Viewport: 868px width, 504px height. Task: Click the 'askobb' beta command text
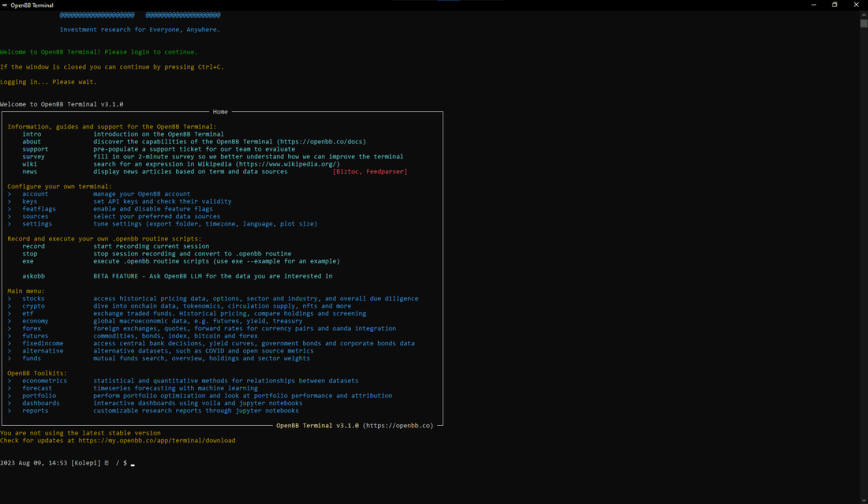click(x=34, y=276)
